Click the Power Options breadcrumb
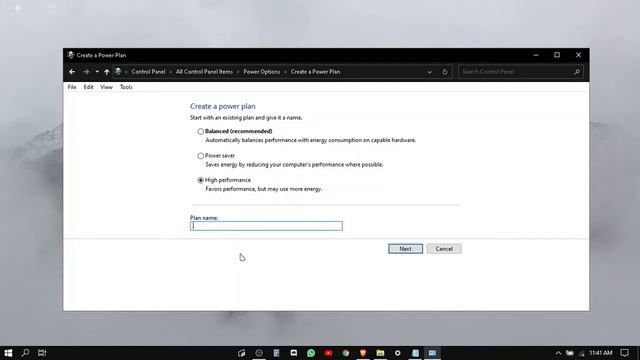The image size is (640, 360). tap(262, 72)
